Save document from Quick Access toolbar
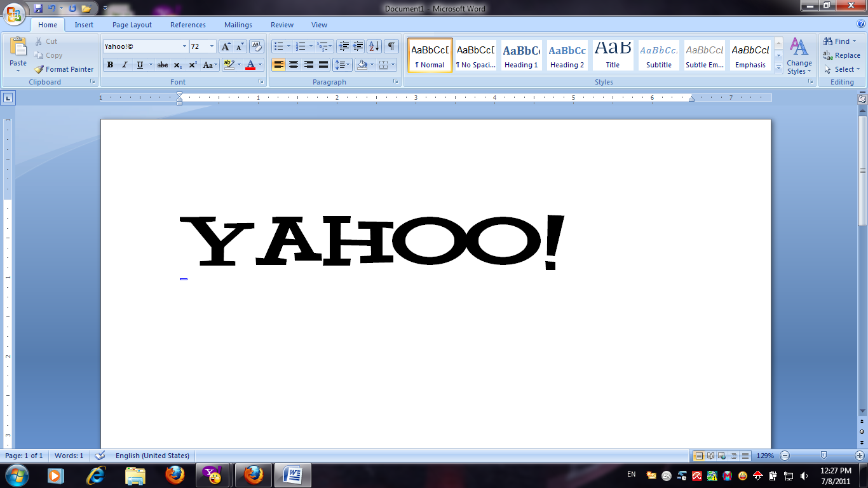 pyautogui.click(x=38, y=8)
